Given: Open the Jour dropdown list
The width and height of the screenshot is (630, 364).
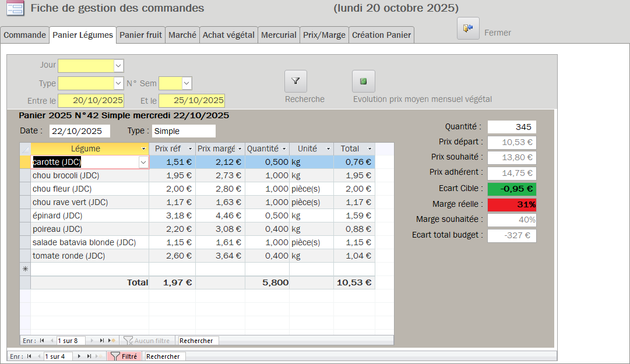Looking at the screenshot, I should pos(118,66).
